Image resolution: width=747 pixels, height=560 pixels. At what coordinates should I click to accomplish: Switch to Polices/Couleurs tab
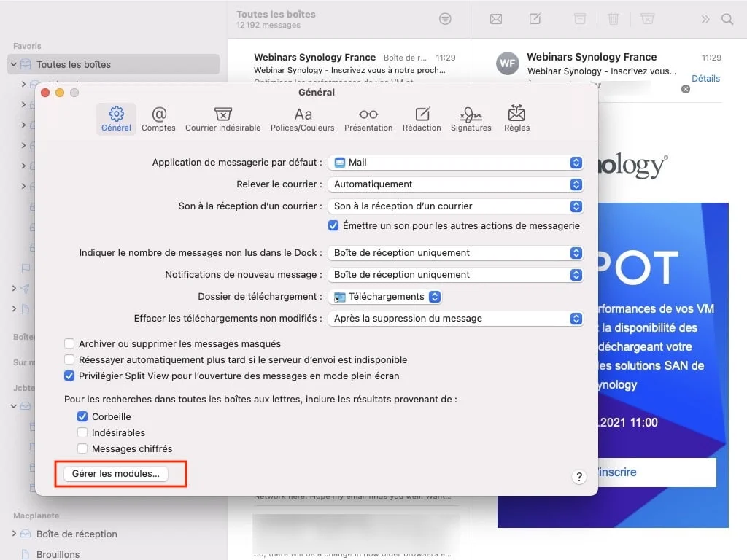(x=303, y=119)
